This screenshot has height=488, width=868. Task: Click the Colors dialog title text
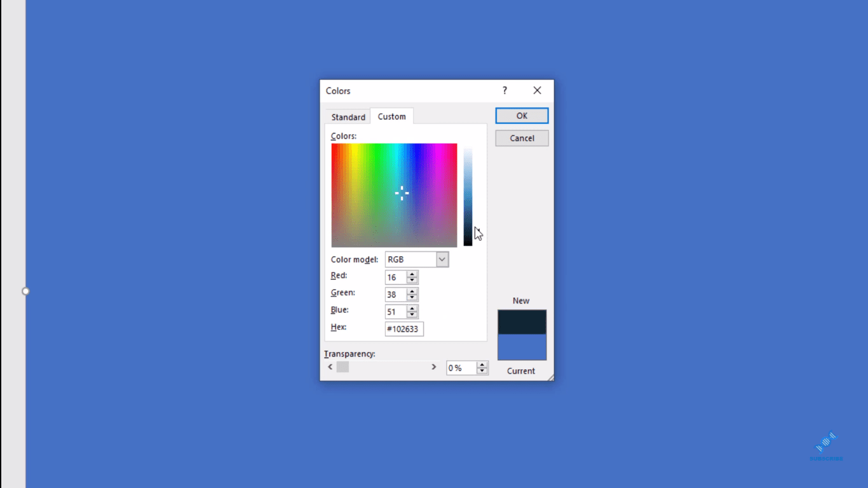(338, 91)
